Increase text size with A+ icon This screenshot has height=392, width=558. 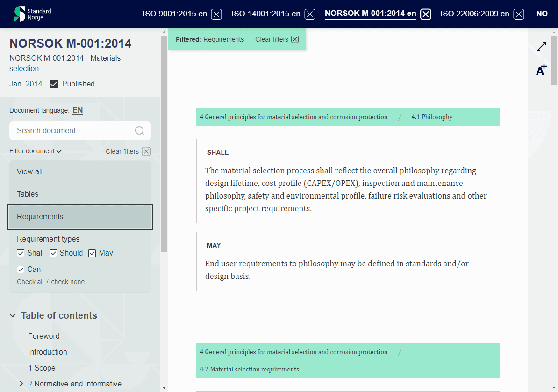(541, 70)
